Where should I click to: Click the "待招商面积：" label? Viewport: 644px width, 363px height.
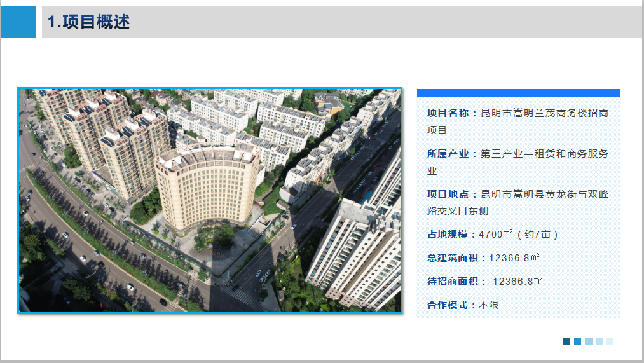[x=458, y=281]
